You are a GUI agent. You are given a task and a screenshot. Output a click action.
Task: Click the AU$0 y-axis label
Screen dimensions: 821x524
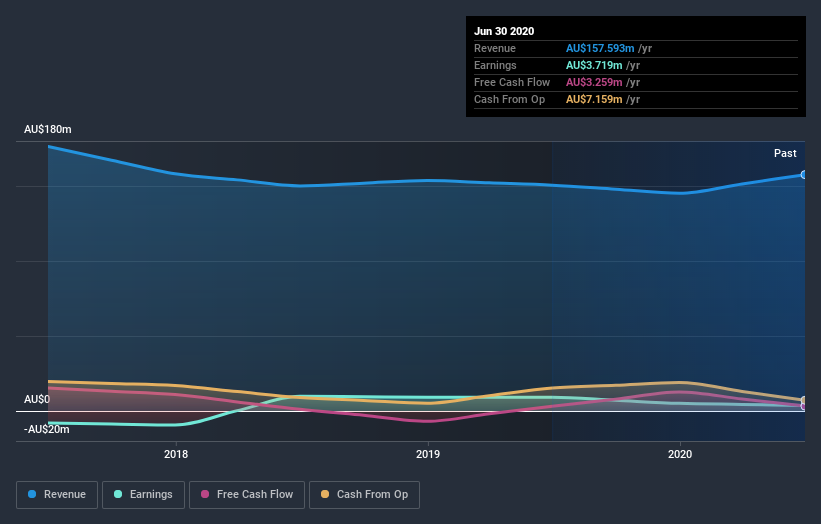(x=37, y=399)
